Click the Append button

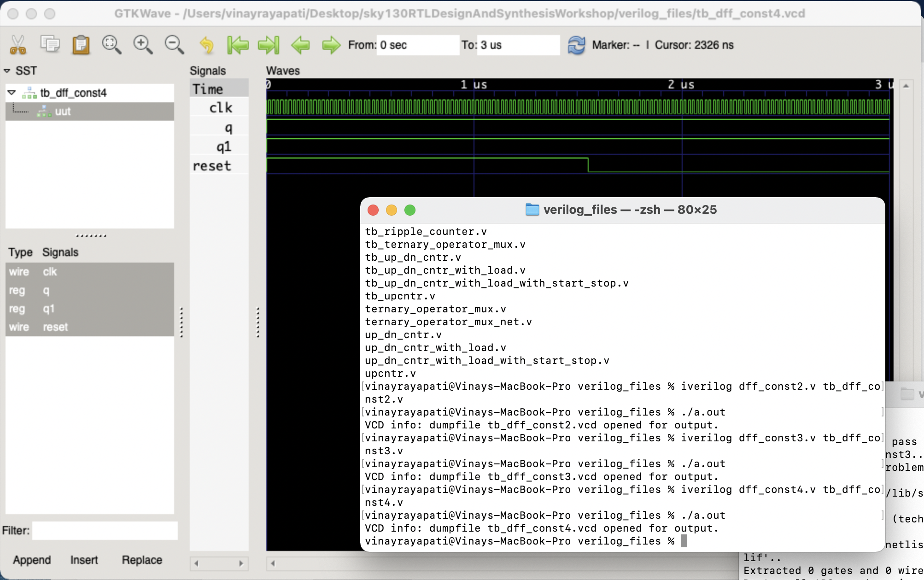tap(32, 560)
